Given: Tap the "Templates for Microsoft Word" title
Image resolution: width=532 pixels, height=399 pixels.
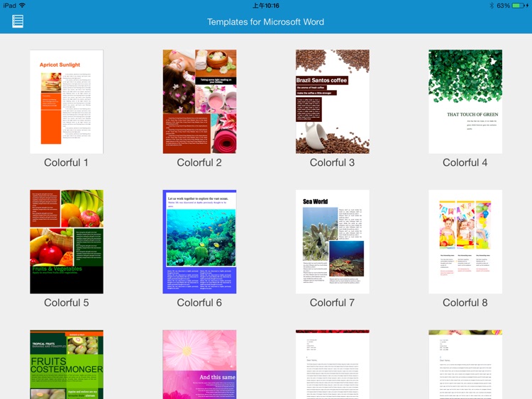Looking at the screenshot, I should pos(266,22).
